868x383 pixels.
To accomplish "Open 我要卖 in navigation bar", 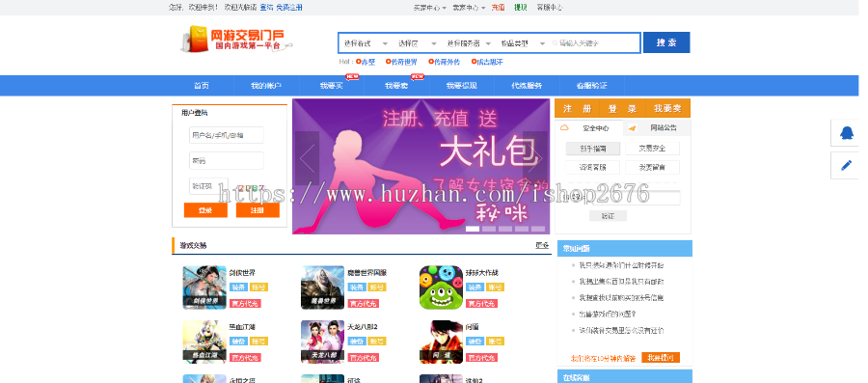I will tap(396, 86).
